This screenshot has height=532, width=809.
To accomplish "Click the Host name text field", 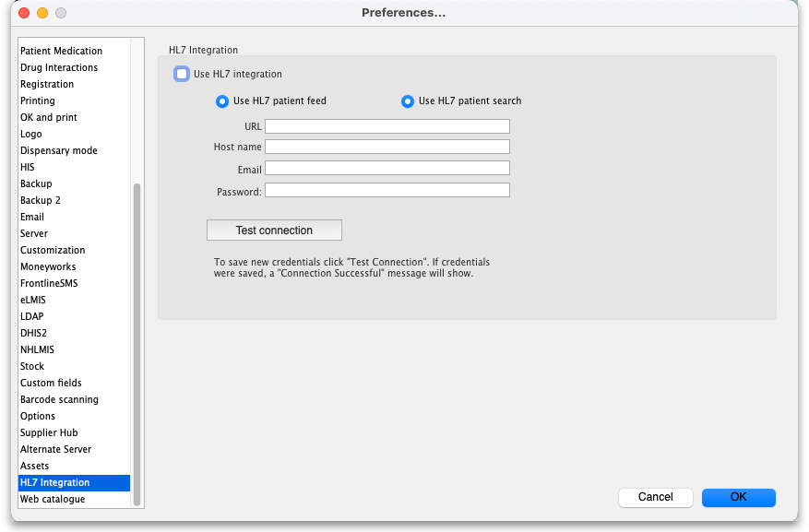I will coord(387,147).
